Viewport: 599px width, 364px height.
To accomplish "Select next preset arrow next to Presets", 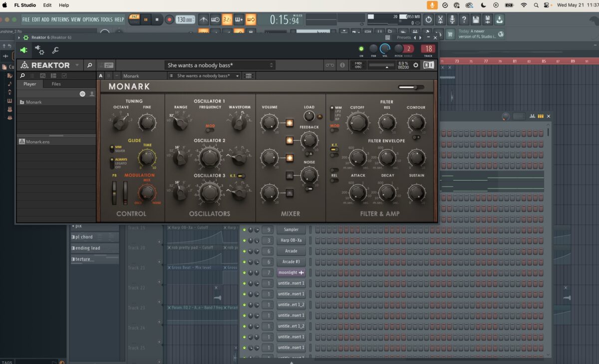I will point(420,37).
